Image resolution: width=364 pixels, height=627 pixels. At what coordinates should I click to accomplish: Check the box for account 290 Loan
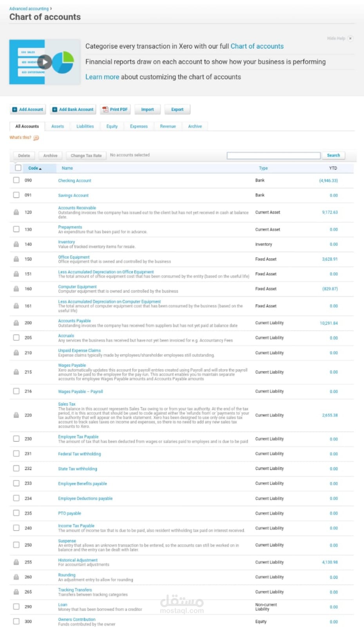[16, 607]
